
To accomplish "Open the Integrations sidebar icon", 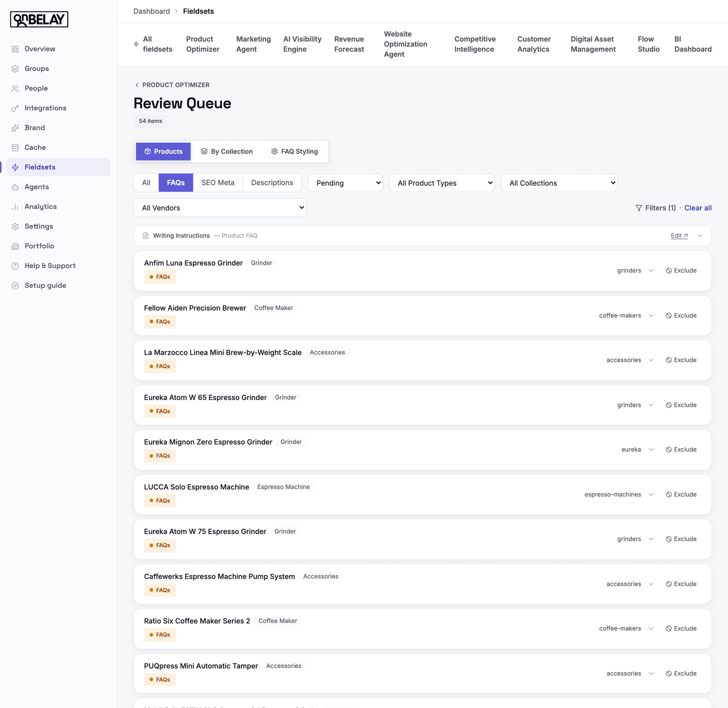I will coord(15,108).
